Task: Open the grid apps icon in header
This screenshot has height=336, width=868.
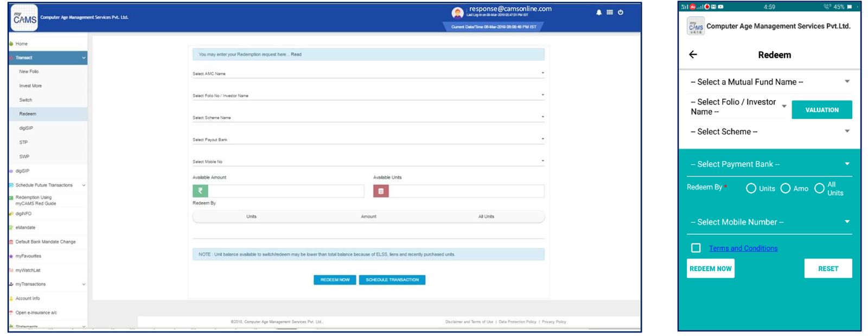Action: [610, 12]
